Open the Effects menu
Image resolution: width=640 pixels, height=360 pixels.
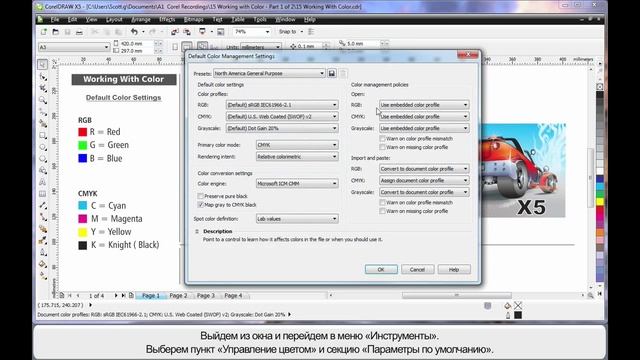(167, 20)
